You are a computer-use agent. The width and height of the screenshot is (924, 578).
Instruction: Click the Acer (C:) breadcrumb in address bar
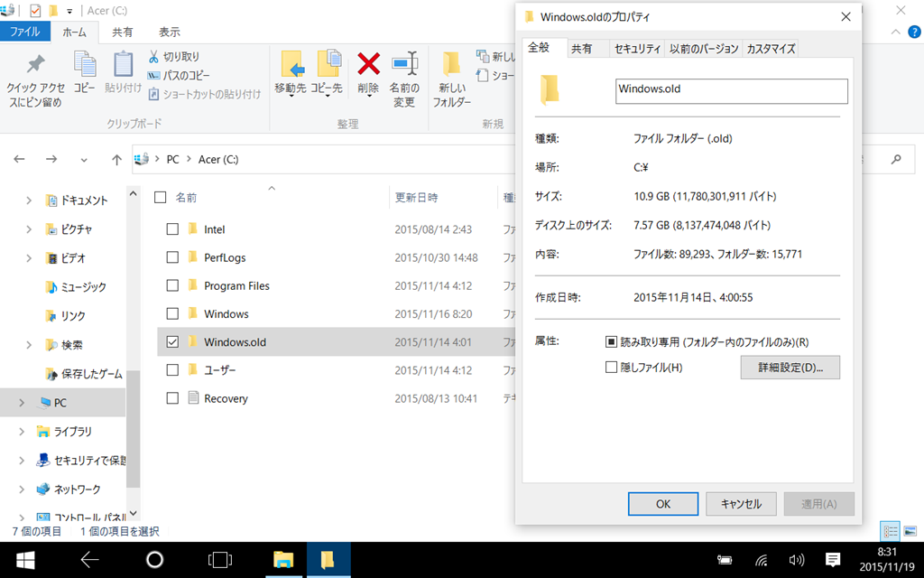point(218,159)
